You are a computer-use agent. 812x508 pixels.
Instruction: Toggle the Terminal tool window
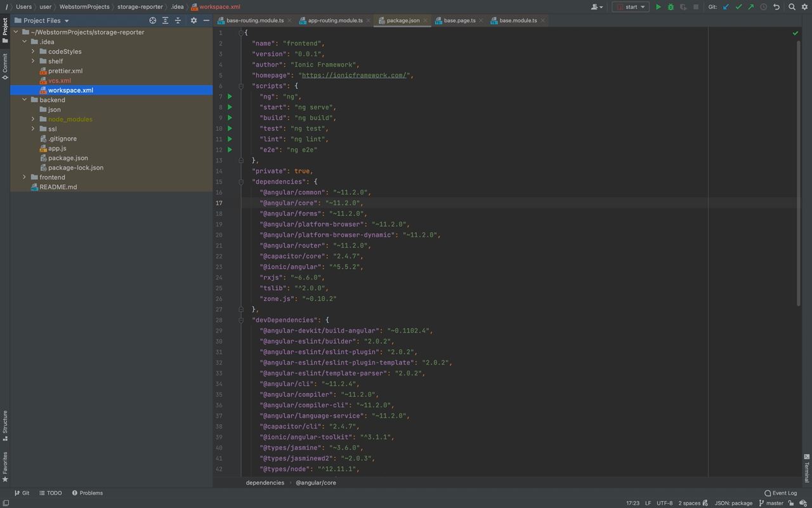coord(807,470)
